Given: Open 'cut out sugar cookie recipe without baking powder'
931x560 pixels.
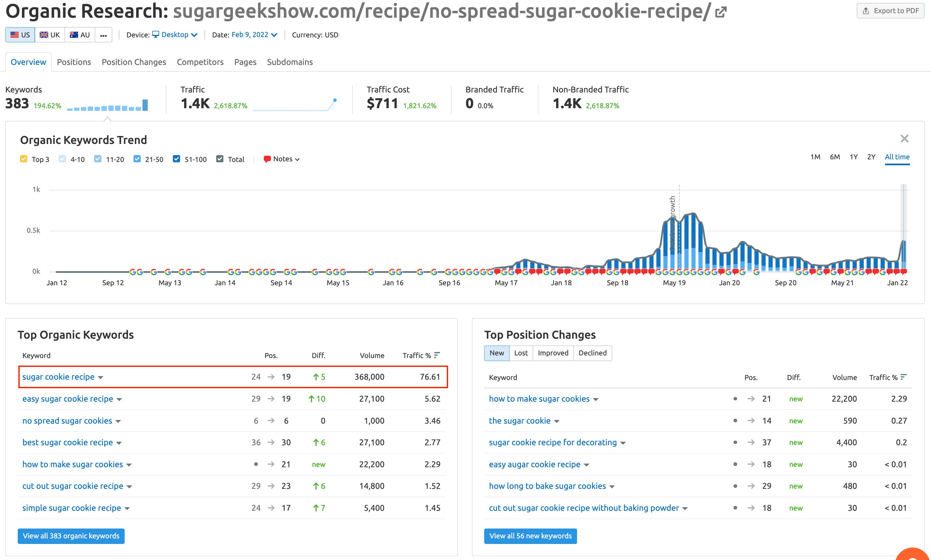Looking at the screenshot, I should (x=584, y=508).
